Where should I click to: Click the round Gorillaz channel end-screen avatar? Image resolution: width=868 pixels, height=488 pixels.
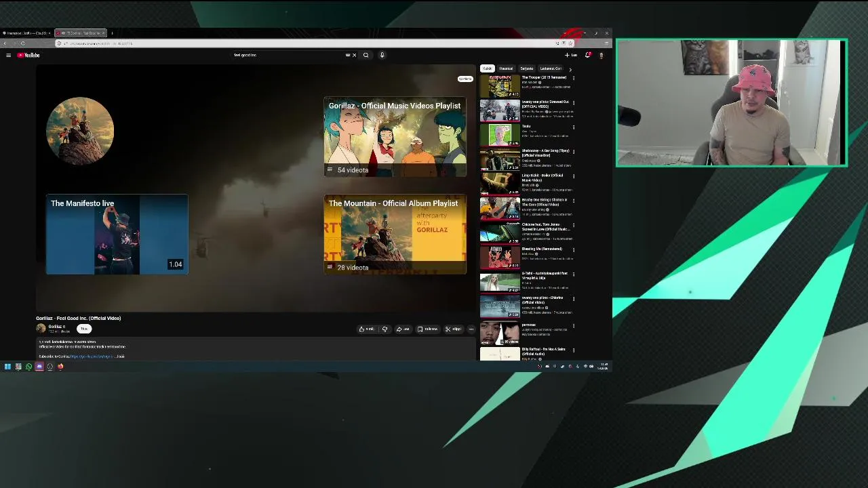80,131
